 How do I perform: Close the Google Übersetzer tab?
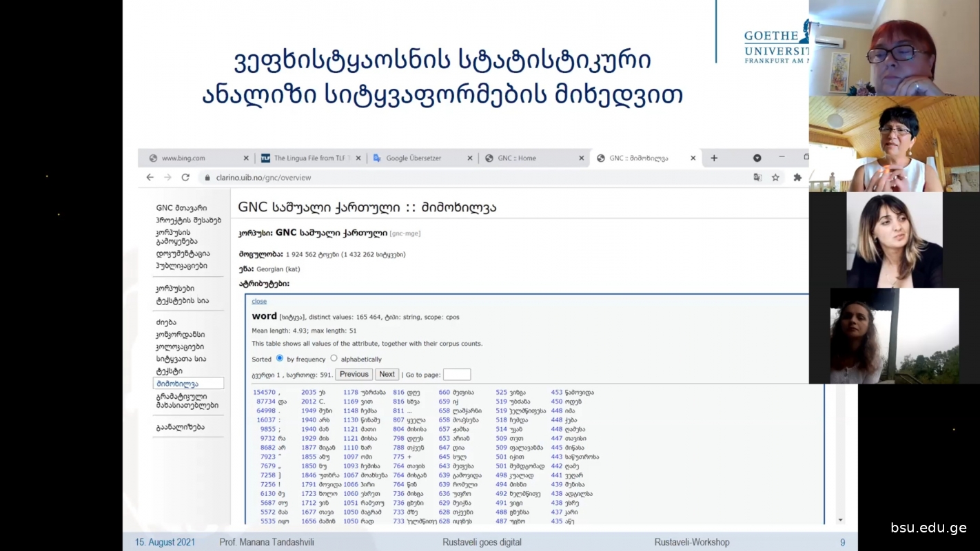pos(470,158)
